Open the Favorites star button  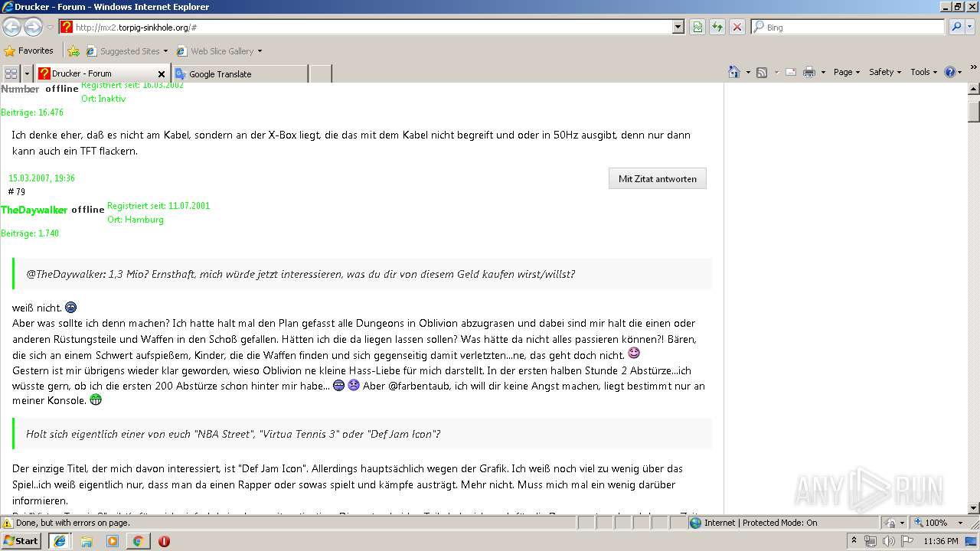tap(29, 51)
